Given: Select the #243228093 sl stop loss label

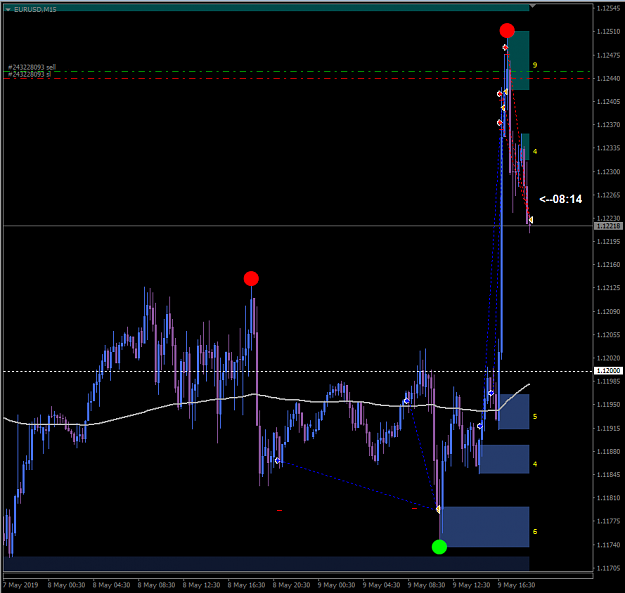Looking at the screenshot, I should click(29, 75).
